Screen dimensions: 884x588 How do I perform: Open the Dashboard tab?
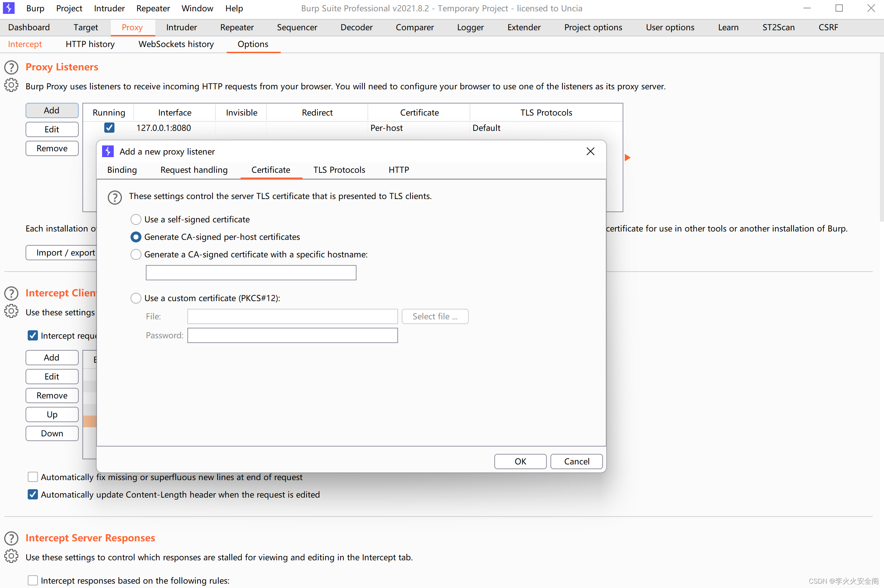(x=29, y=27)
